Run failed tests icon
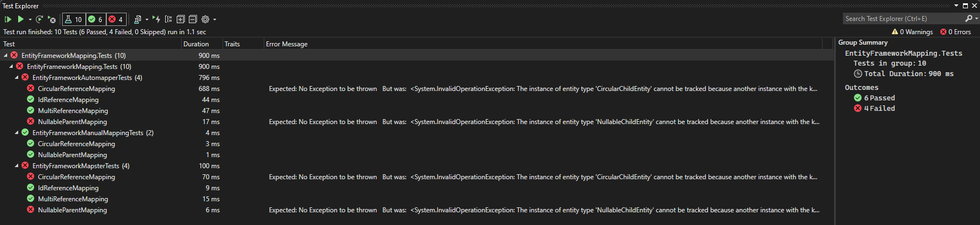The image size is (980, 225). (x=52, y=19)
